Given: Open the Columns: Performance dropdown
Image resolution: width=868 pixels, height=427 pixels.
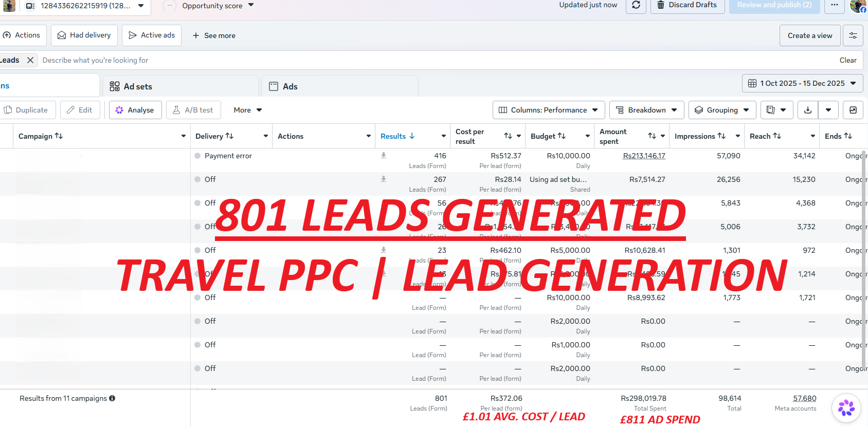Looking at the screenshot, I should [549, 110].
